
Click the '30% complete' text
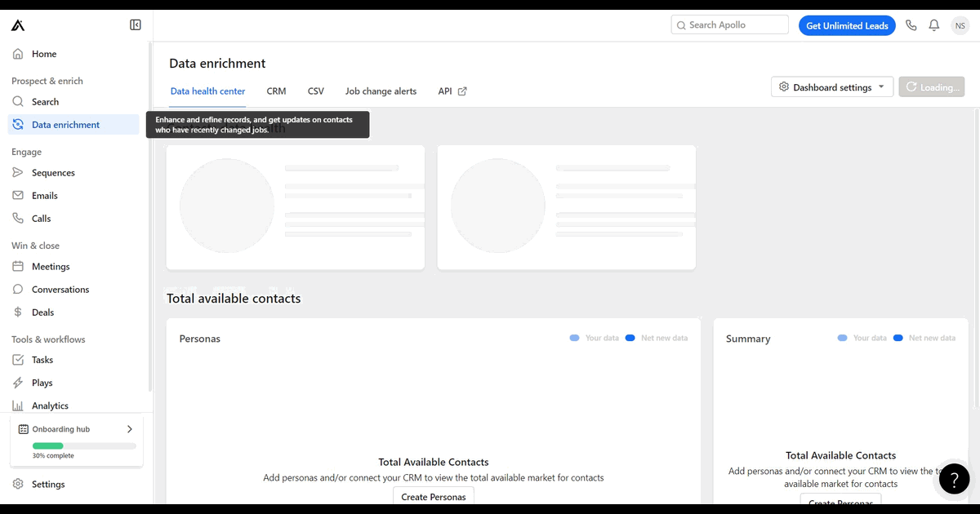click(53, 456)
